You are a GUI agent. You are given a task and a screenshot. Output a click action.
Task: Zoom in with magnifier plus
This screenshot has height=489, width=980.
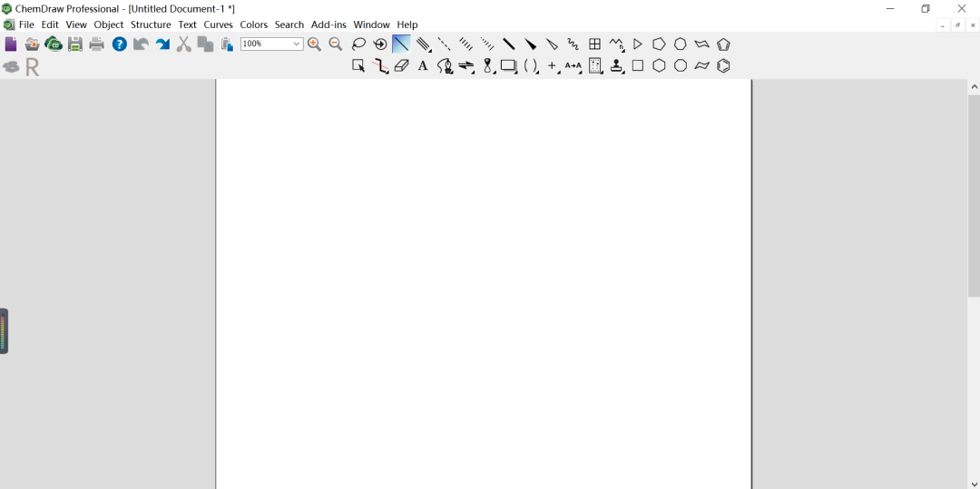314,44
